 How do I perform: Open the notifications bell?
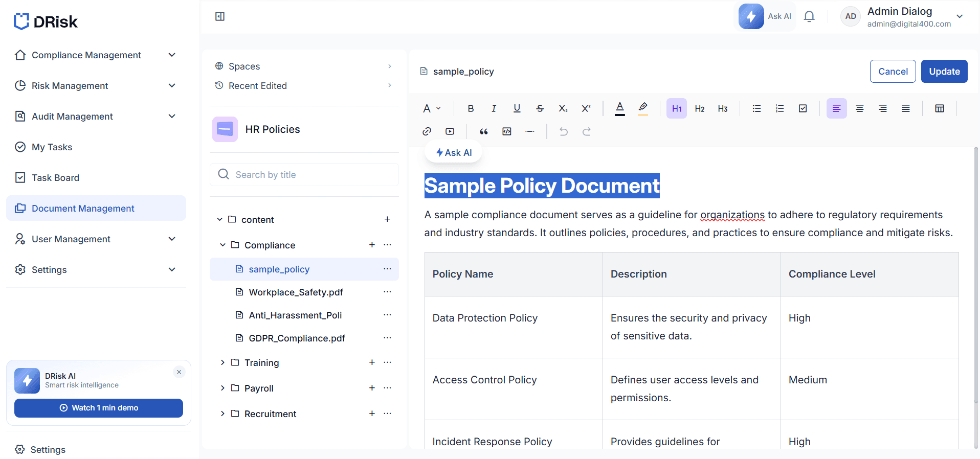(809, 16)
